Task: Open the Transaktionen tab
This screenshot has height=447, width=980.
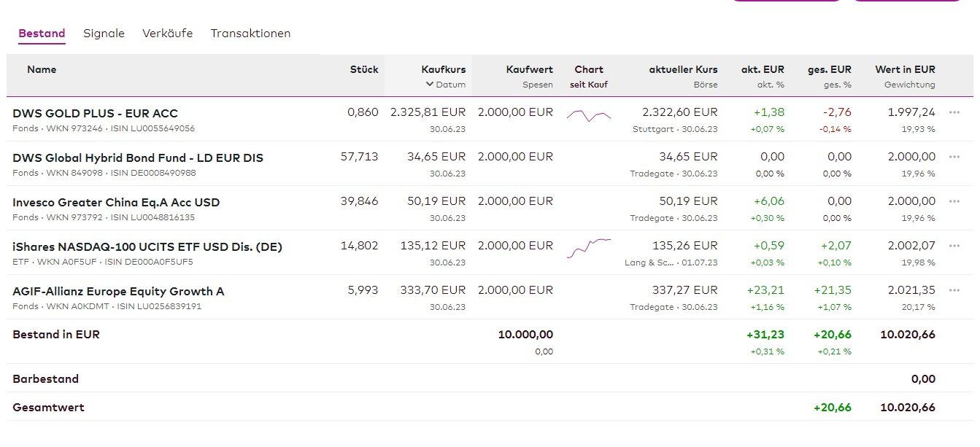Action: click(250, 34)
